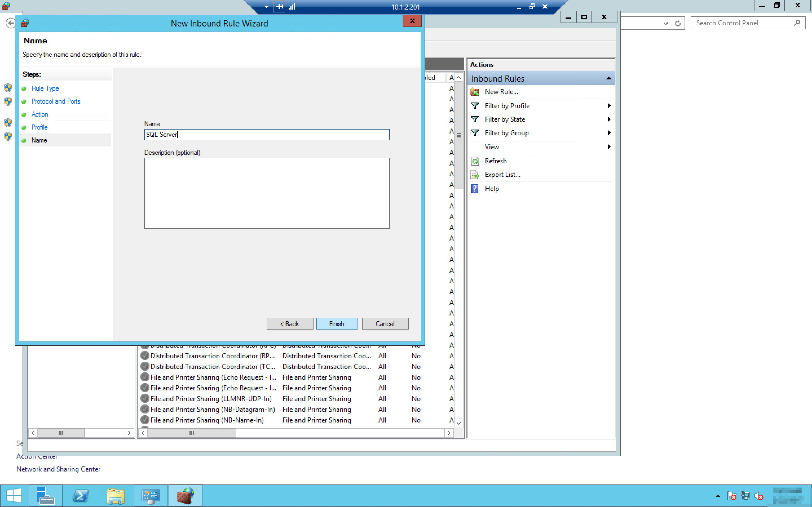
Task: Go to the Rule Type step
Action: (x=45, y=88)
